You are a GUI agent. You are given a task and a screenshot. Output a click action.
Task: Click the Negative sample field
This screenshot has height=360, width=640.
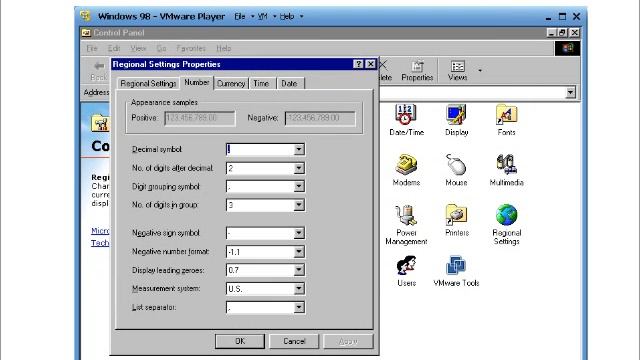pyautogui.click(x=320, y=118)
